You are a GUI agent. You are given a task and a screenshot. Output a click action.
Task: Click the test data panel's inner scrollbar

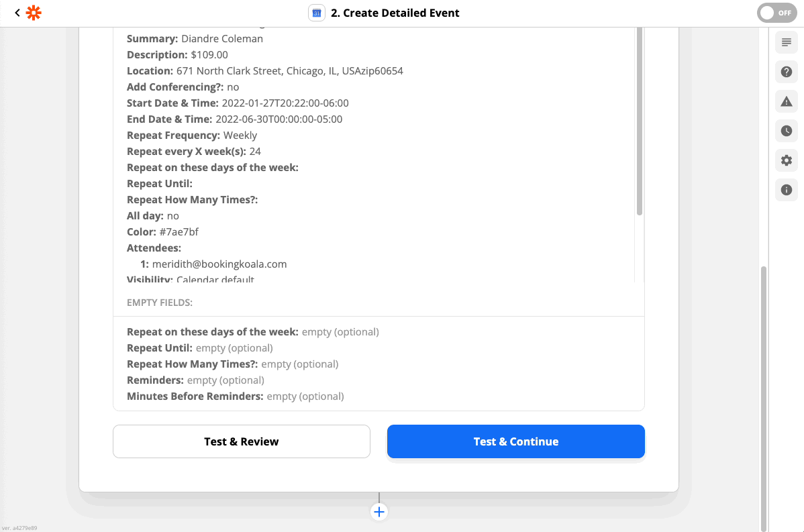point(640,121)
